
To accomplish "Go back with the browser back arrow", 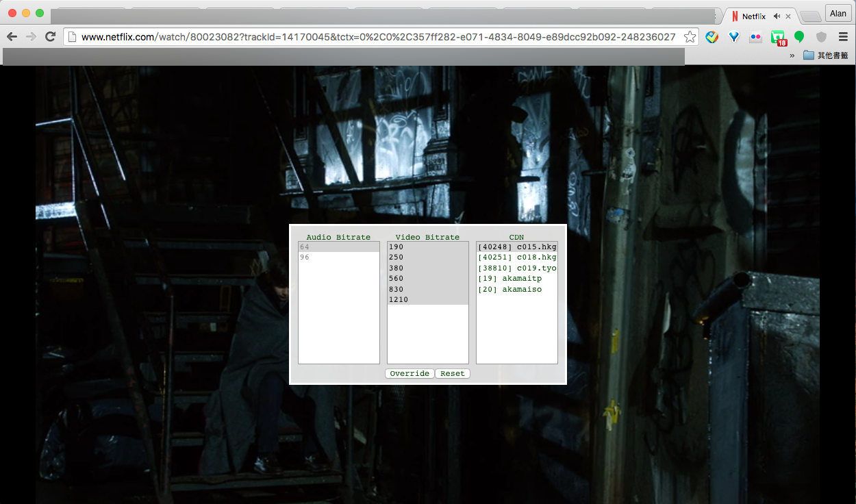I will pos(12,37).
